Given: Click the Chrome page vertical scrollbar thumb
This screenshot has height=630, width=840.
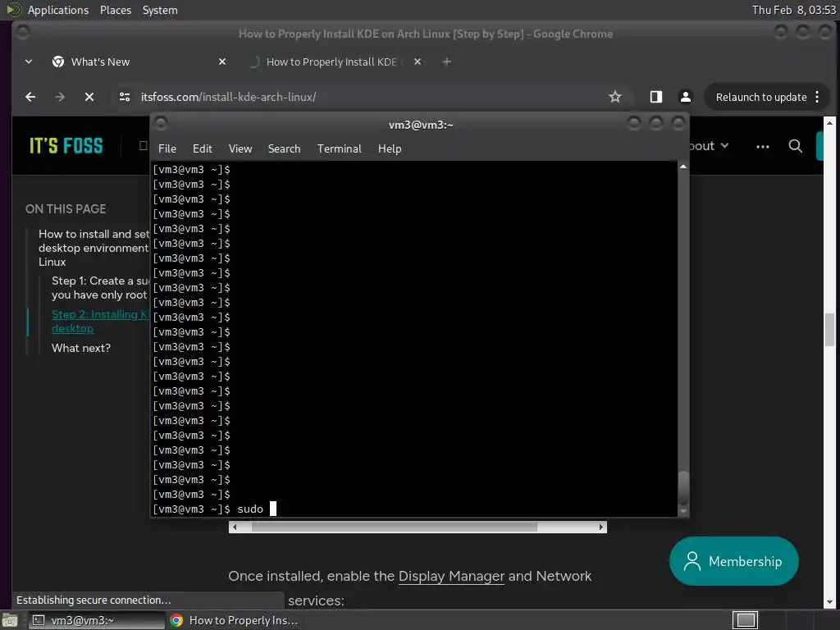Looking at the screenshot, I should (829, 330).
